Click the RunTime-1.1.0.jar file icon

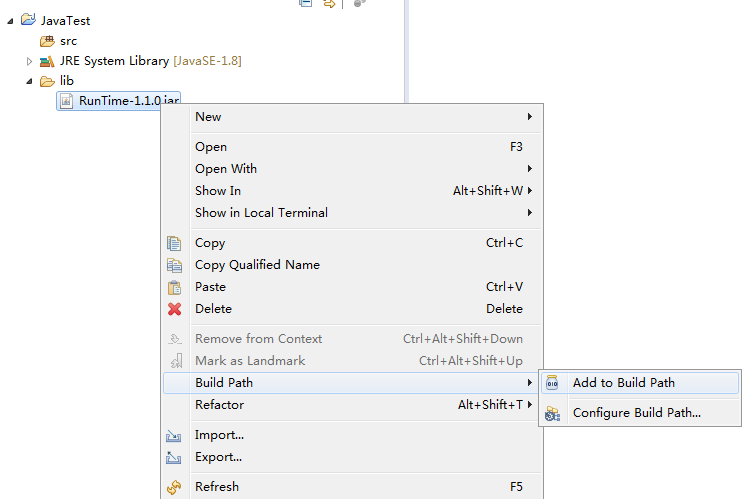point(67,101)
